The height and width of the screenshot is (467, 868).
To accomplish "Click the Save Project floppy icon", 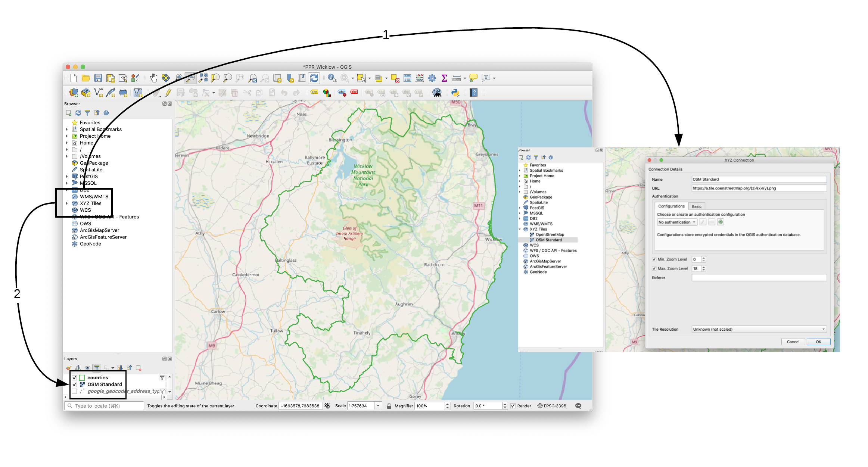I will click(98, 78).
